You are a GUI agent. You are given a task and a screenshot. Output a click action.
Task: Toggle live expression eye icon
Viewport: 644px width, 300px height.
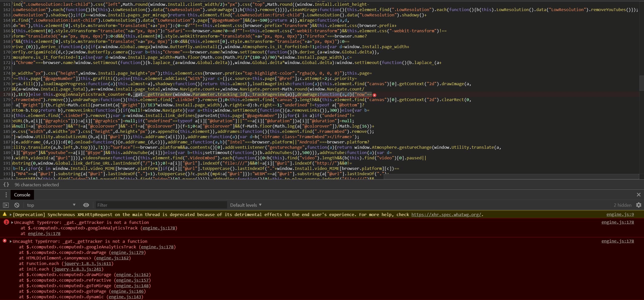click(x=86, y=205)
